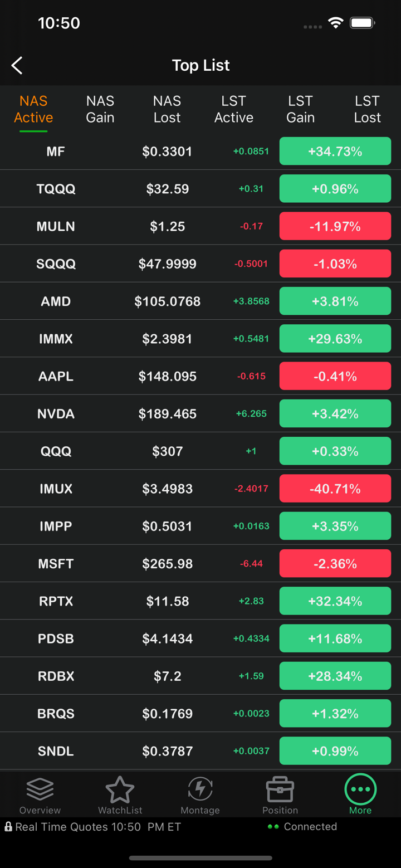Switch to the NAS Gain tab

[100, 109]
